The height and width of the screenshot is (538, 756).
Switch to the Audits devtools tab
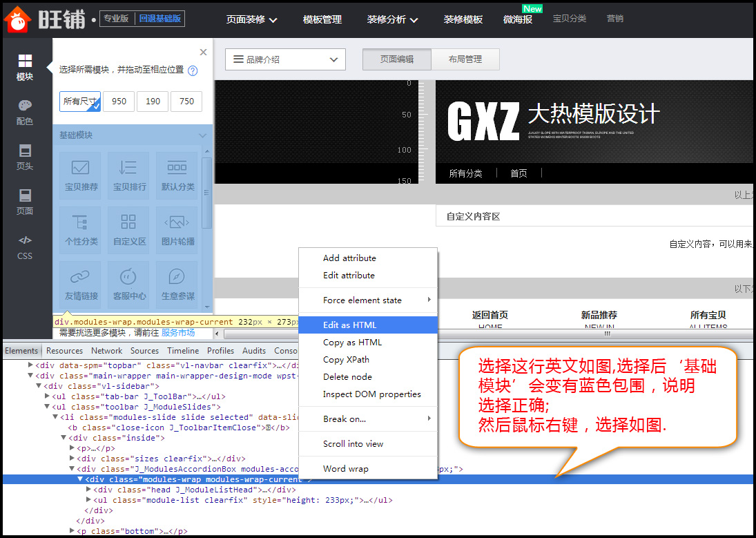pos(254,351)
